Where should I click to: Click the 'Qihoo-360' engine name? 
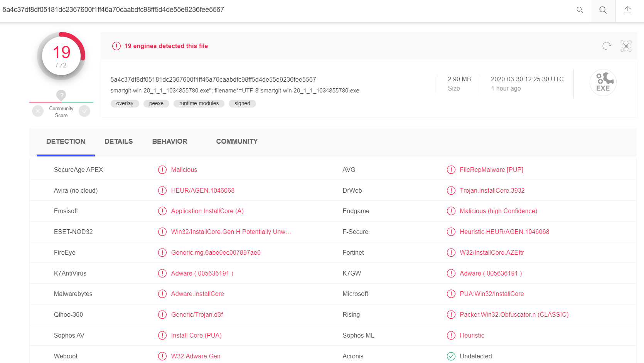coord(68,314)
